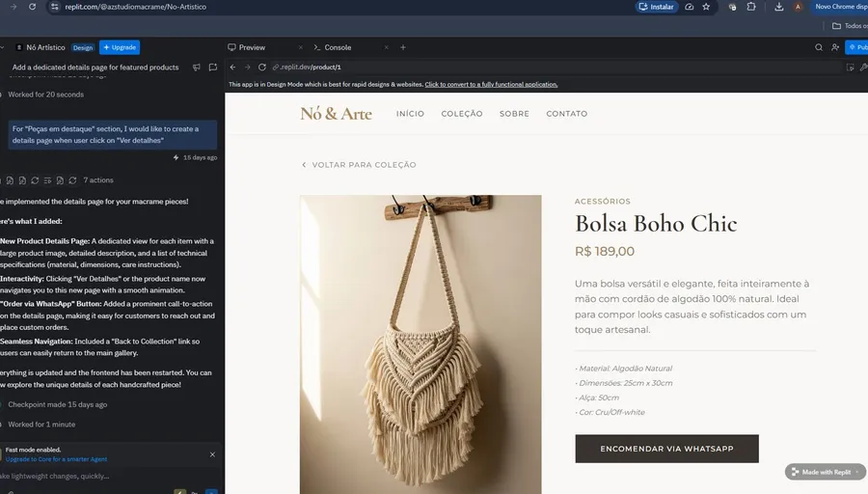868x494 pixels.
Task: Activate the element selector icon in preview bar
Action: [851, 67]
